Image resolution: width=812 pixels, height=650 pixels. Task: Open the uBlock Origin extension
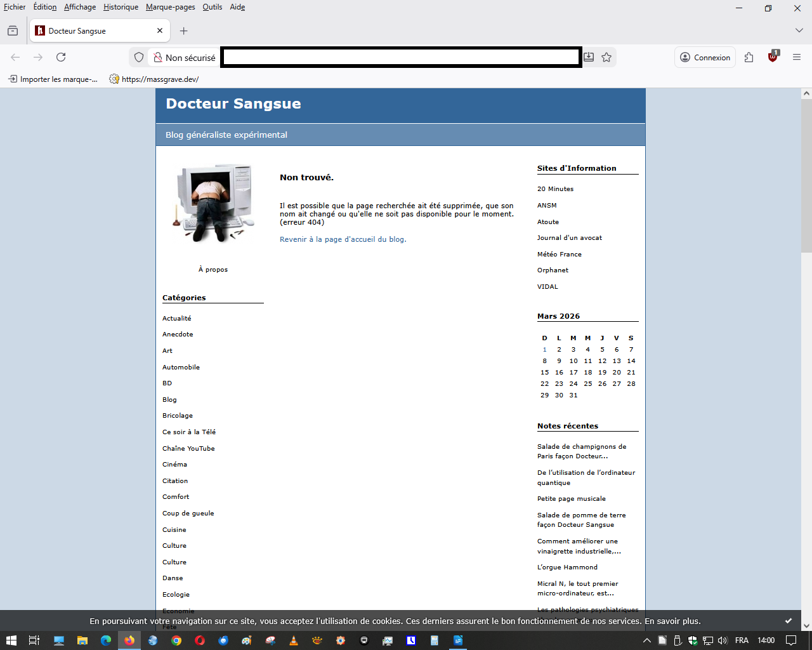[773, 56]
